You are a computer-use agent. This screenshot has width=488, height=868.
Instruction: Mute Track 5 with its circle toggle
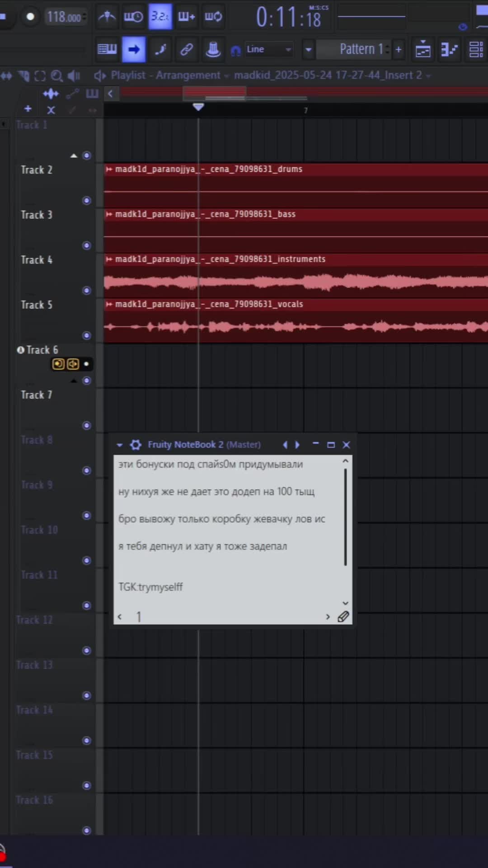[87, 335]
